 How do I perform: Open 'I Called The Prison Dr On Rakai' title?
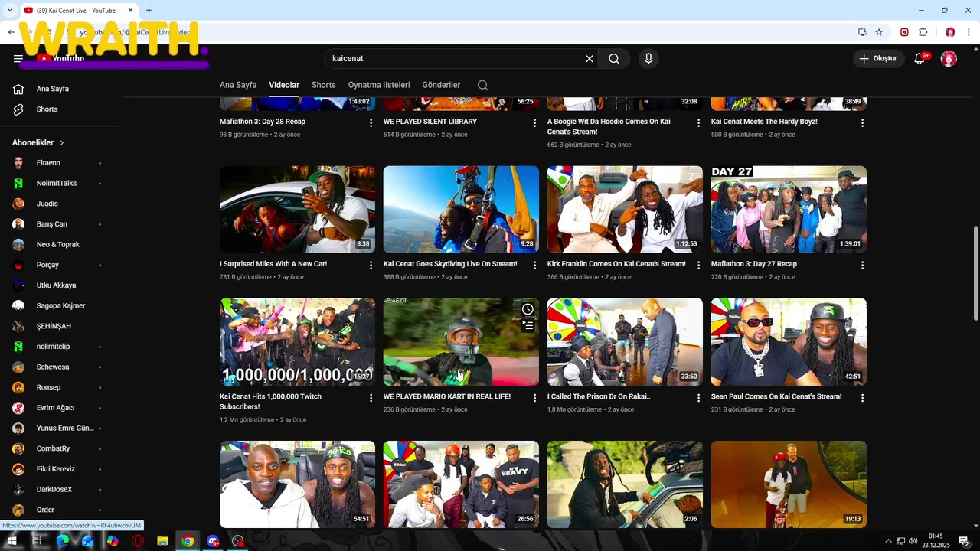(x=599, y=396)
